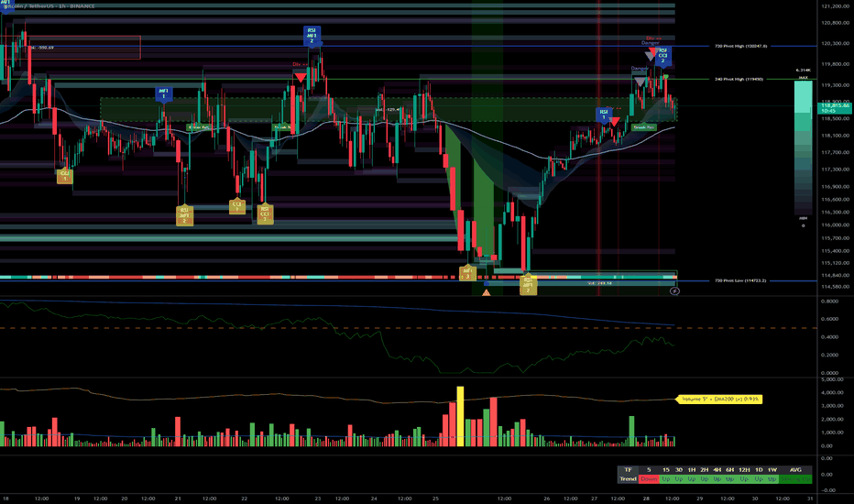Select the 240 Pivot High line label
This screenshot has height=504, width=854.
click(x=739, y=79)
